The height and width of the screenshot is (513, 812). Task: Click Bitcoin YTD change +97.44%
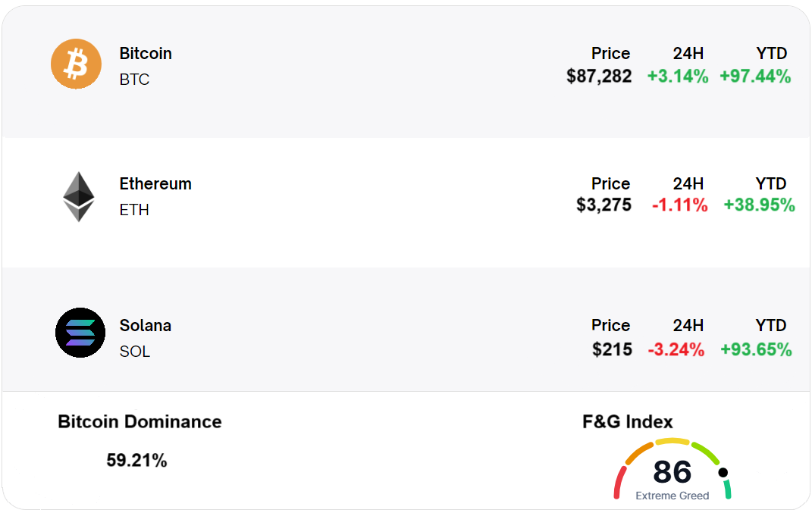pos(755,77)
